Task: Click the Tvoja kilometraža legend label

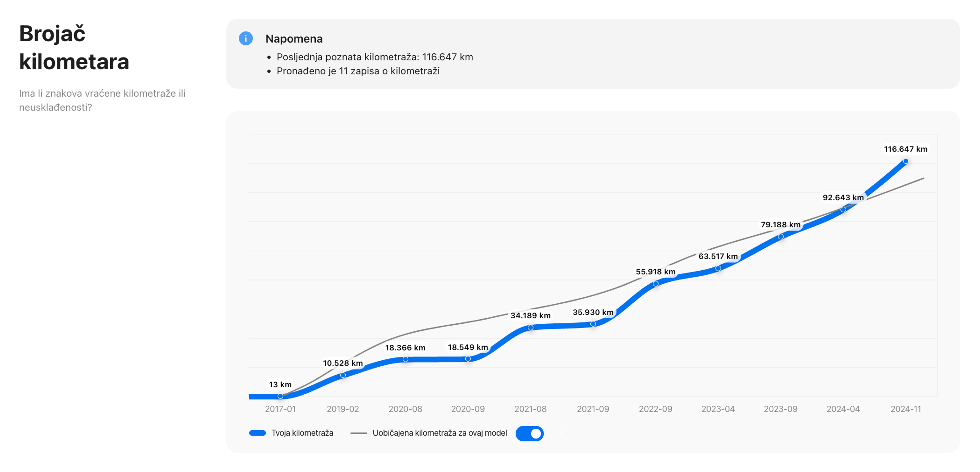Action: [302, 433]
